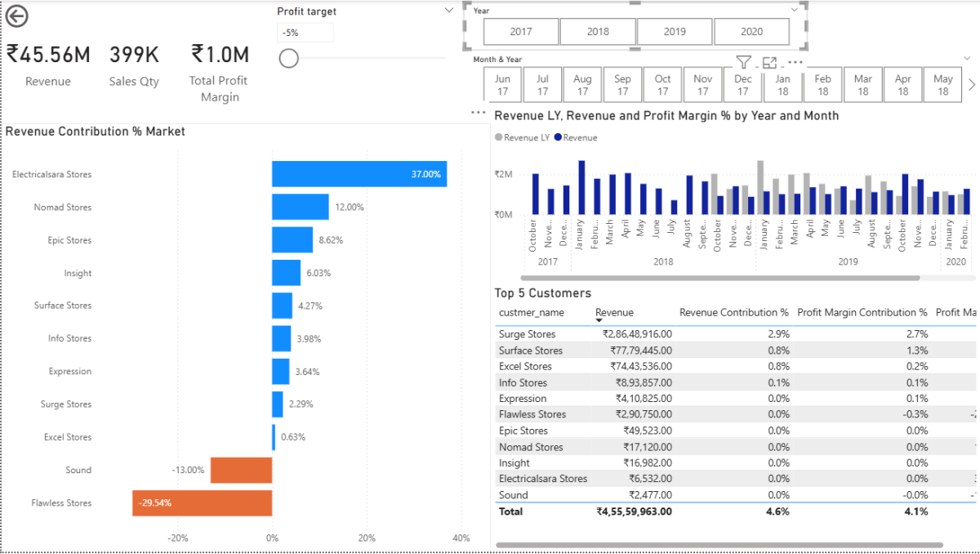Open filter icon on the Month & Year slicer
The height and width of the screenshot is (554, 980).
[743, 62]
